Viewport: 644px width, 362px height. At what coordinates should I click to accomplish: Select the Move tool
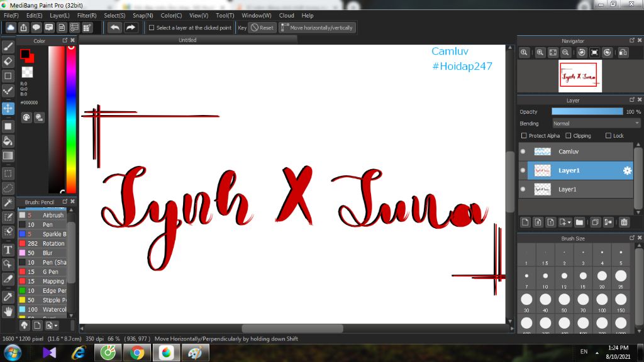tap(8, 108)
